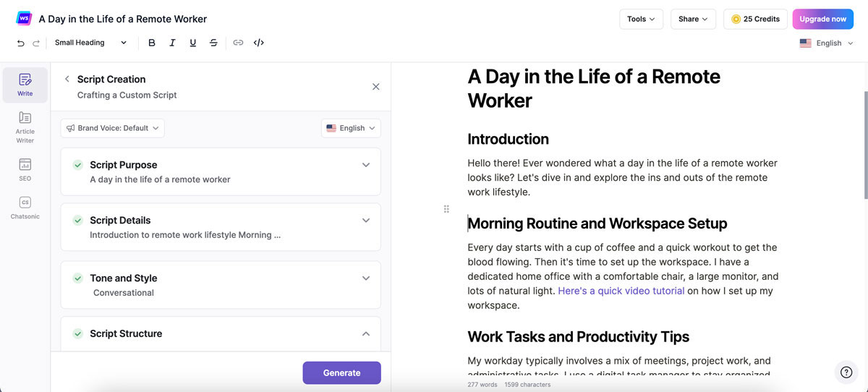Image resolution: width=868 pixels, height=392 pixels.
Task: Collapse the Script Structure section
Action: 366,333
